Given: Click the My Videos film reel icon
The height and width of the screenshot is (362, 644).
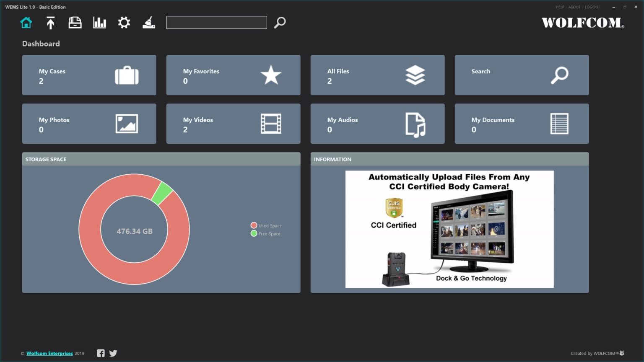Looking at the screenshot, I should coord(270,124).
